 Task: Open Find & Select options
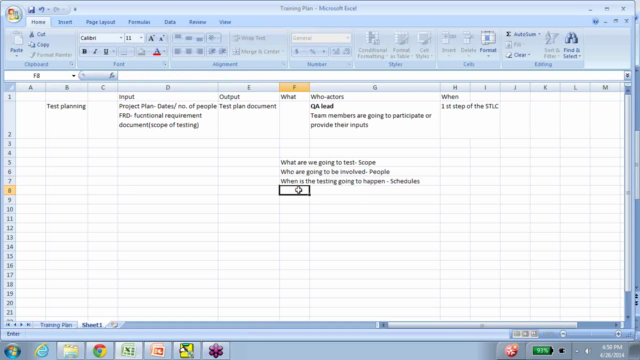[571, 45]
